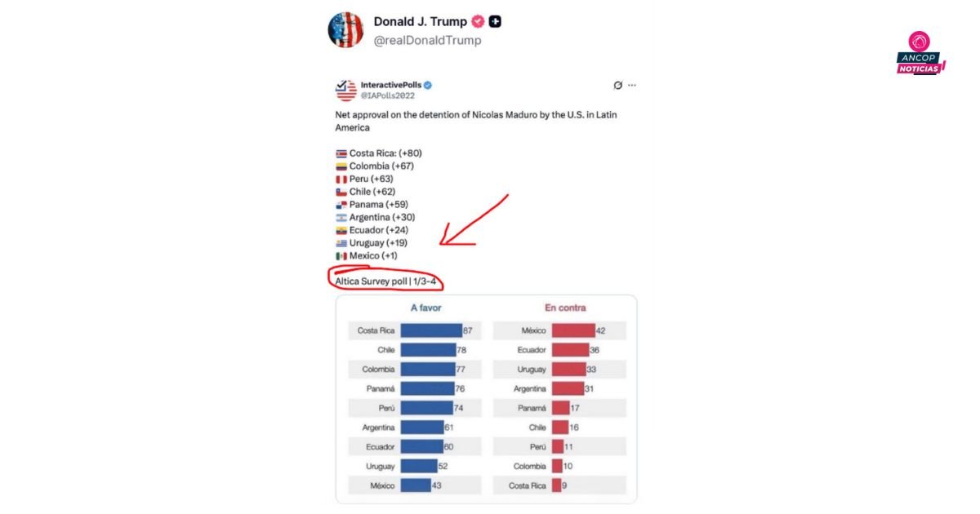Click the Costa Rica flag emoji

[x=341, y=153]
